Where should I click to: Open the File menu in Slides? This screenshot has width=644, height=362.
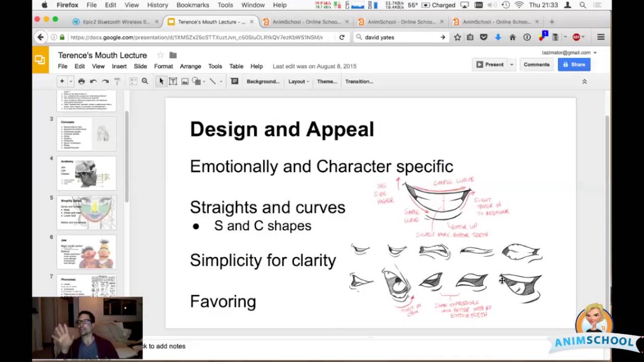point(62,66)
